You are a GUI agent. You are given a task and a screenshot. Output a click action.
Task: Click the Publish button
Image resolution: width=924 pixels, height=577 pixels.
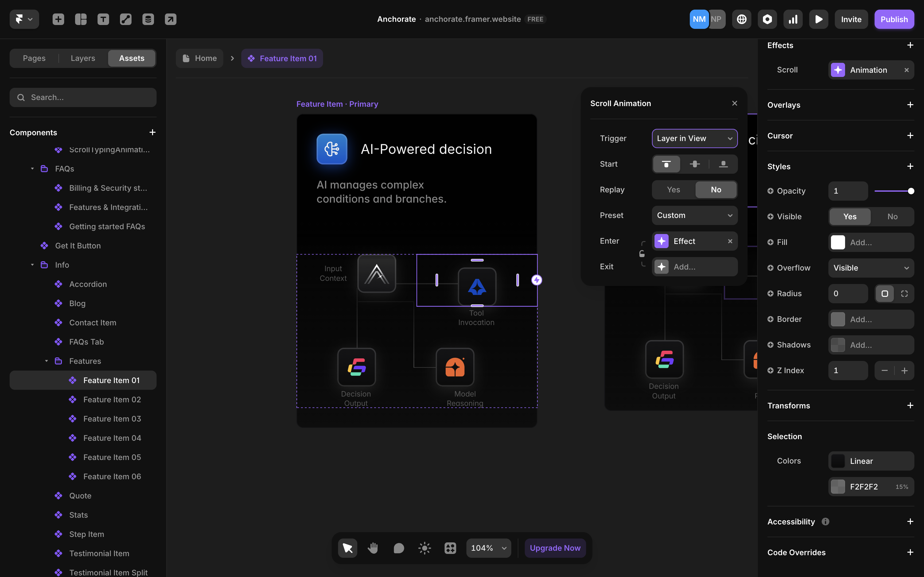[894, 19]
